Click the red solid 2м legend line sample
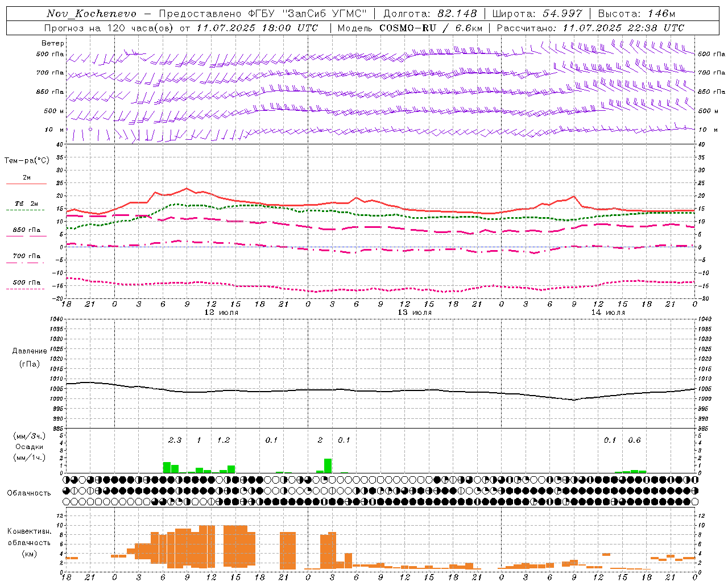The width and height of the screenshot is (728, 582). click(x=26, y=184)
